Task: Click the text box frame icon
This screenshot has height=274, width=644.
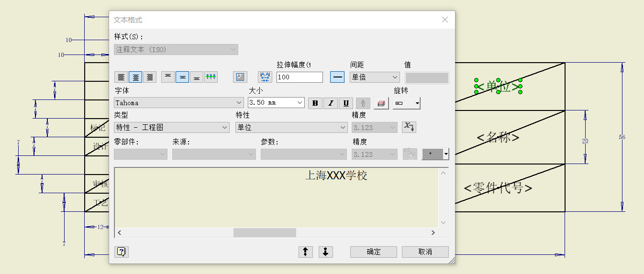Action: (x=240, y=77)
